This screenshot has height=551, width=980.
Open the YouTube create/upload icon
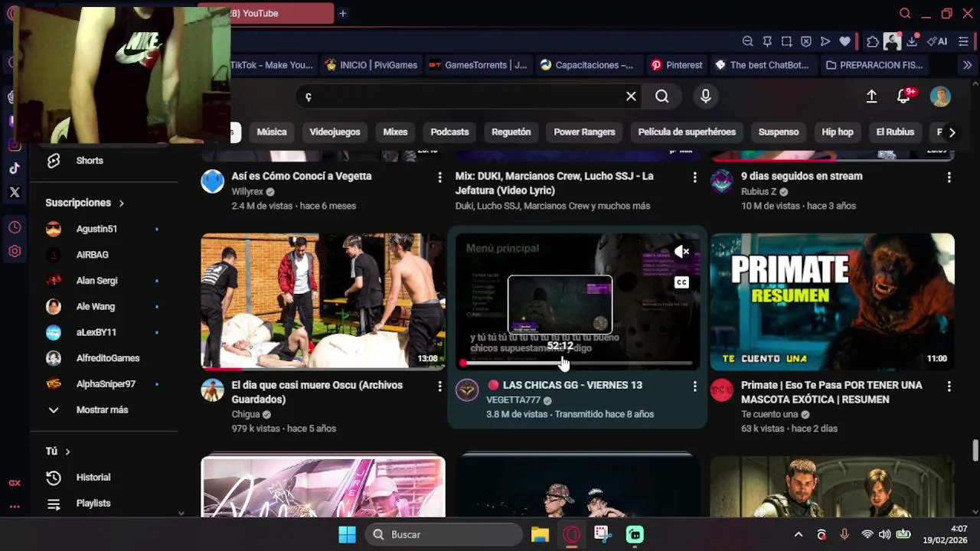(871, 96)
